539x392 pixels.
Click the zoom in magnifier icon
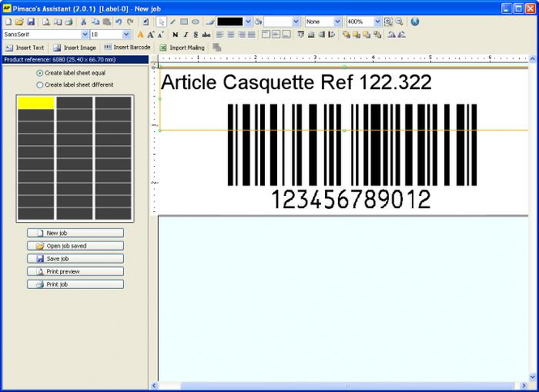pyautogui.click(x=388, y=22)
